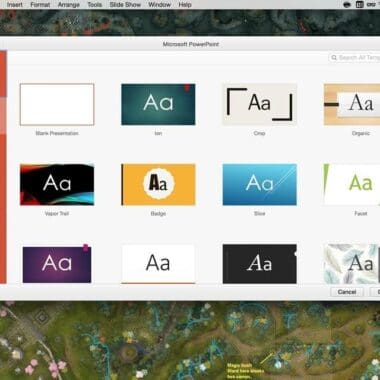Click the dark oval menu bar status icon
The height and width of the screenshot is (380, 380).
point(347,5)
